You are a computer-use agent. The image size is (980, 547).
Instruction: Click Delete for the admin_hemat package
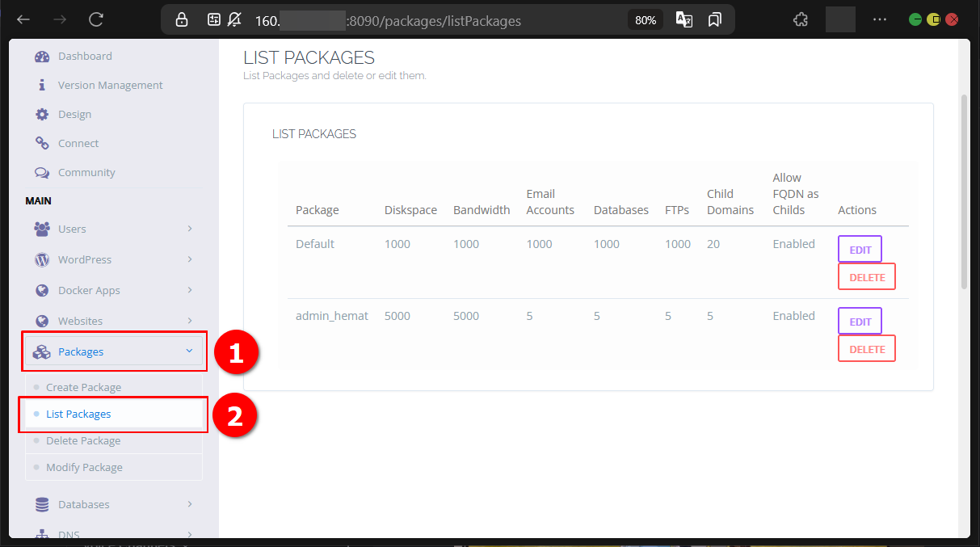[867, 349]
